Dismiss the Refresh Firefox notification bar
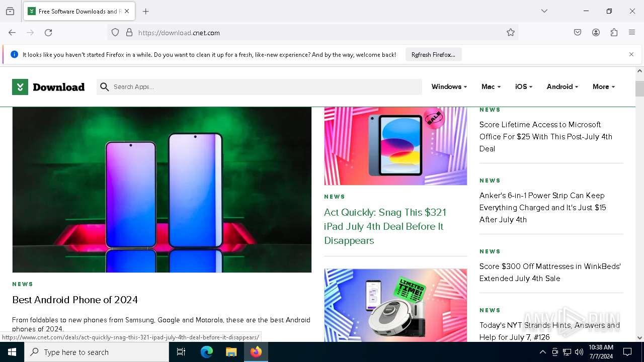Image resolution: width=644 pixels, height=362 pixels. [x=631, y=54]
